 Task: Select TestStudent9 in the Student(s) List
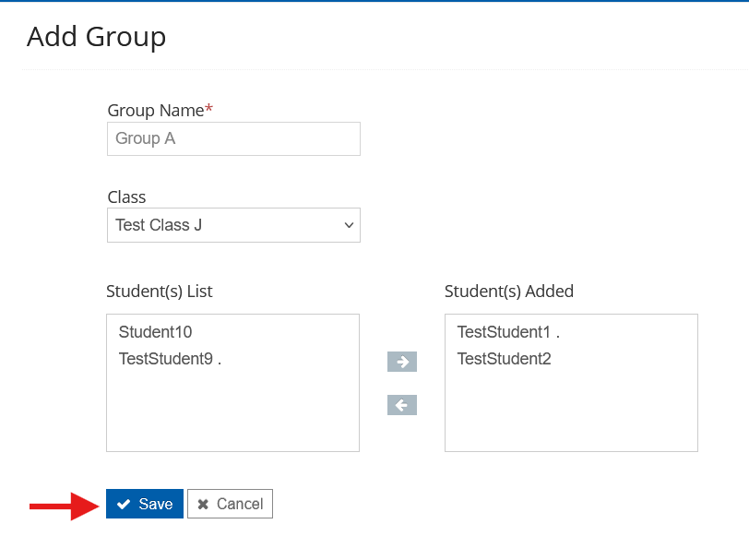(170, 359)
